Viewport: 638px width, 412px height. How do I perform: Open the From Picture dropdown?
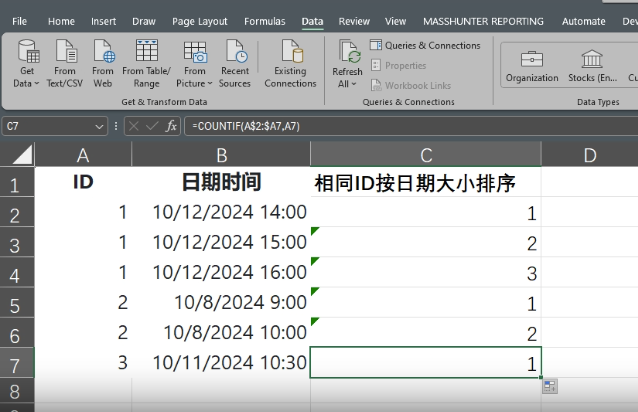194,64
